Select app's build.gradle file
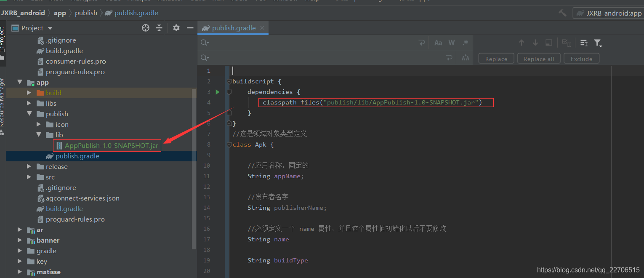The width and height of the screenshot is (644, 278). pyautogui.click(x=64, y=208)
